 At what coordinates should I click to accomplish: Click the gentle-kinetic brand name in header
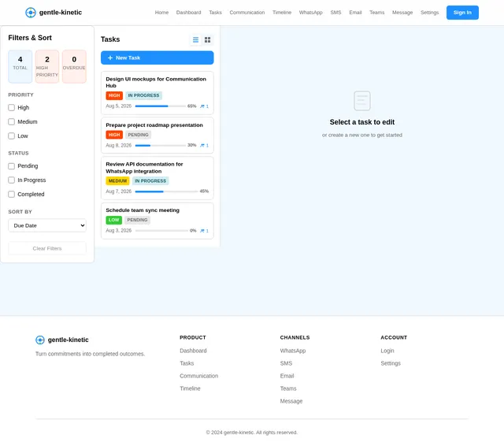[x=61, y=13]
